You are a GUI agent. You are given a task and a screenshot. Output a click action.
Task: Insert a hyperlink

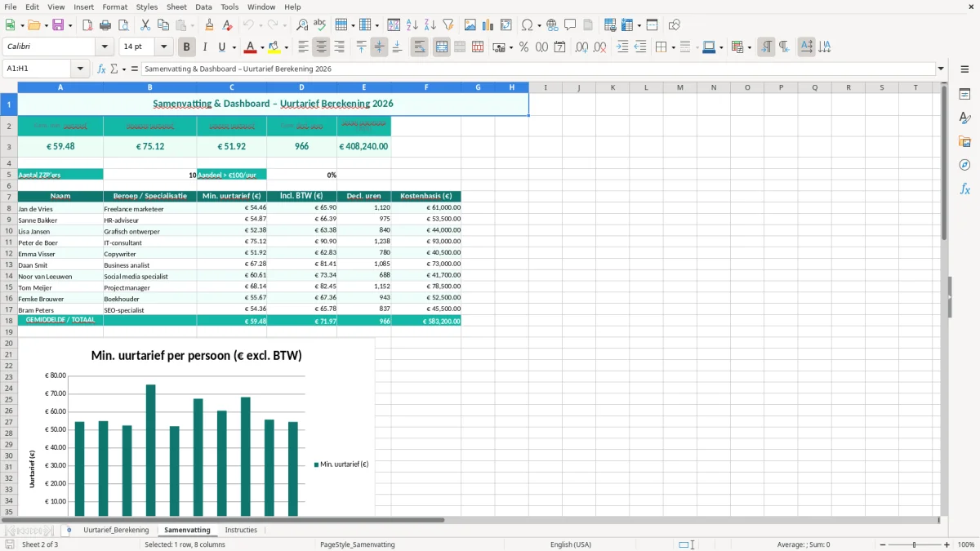552,25
